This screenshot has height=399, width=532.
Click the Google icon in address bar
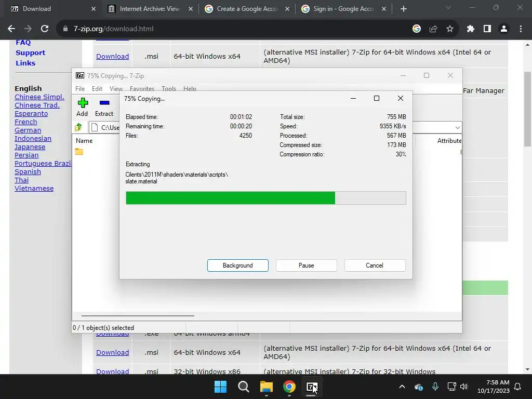[x=417, y=29]
